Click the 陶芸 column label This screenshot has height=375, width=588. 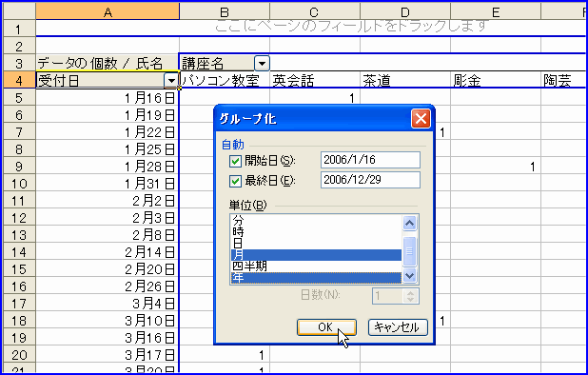[x=564, y=80]
